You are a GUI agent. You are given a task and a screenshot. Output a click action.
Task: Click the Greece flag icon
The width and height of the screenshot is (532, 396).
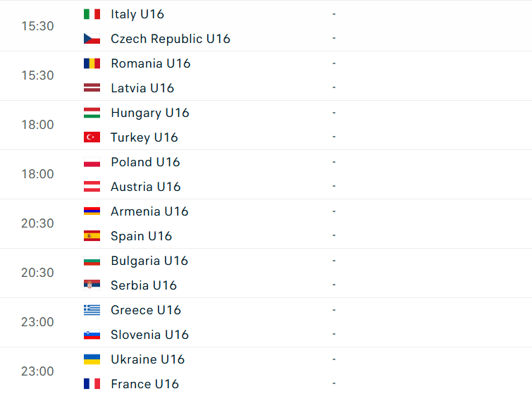point(92,310)
